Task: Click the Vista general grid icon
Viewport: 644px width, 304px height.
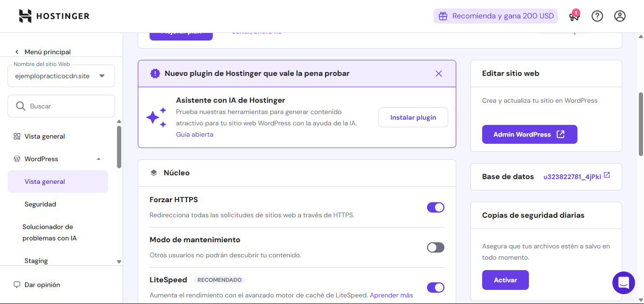Action: point(17,136)
